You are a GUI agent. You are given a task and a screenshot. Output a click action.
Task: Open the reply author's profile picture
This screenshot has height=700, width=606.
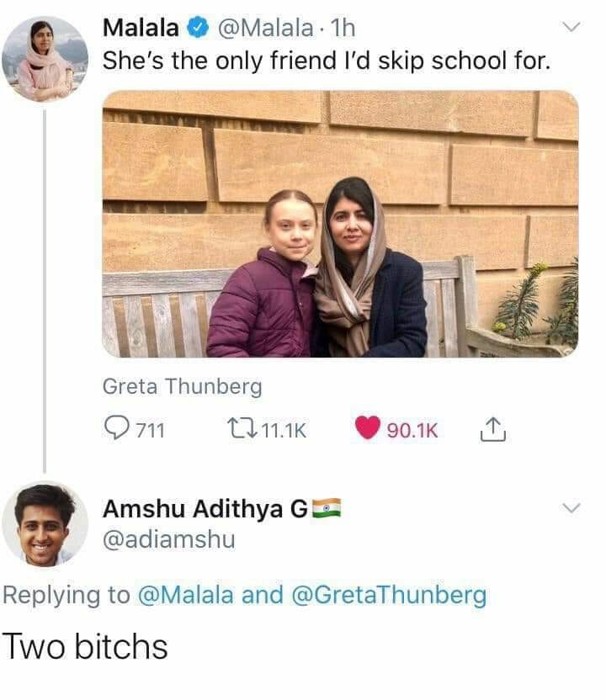point(45,523)
